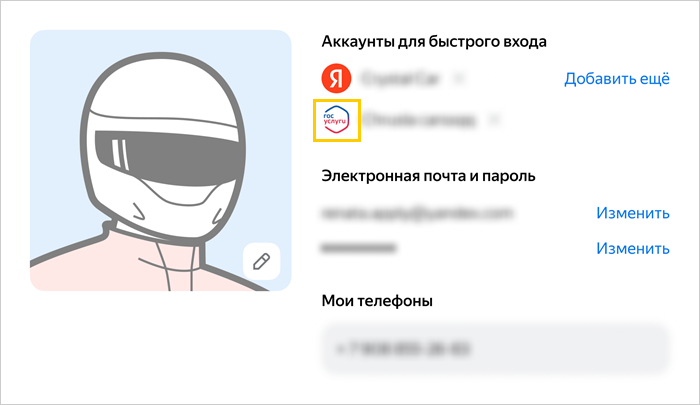Screen dimensions: 700x405
Task: Select the blurred email address text
Action: [417, 213]
